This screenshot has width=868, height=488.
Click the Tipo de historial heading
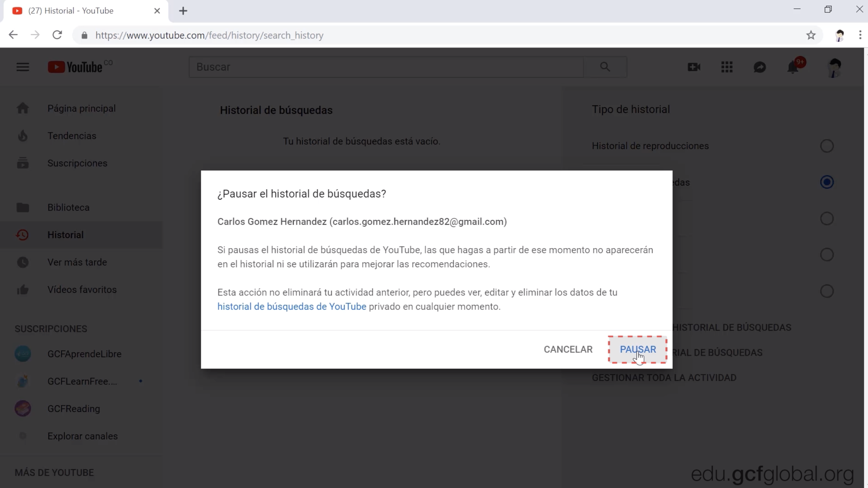point(631,109)
